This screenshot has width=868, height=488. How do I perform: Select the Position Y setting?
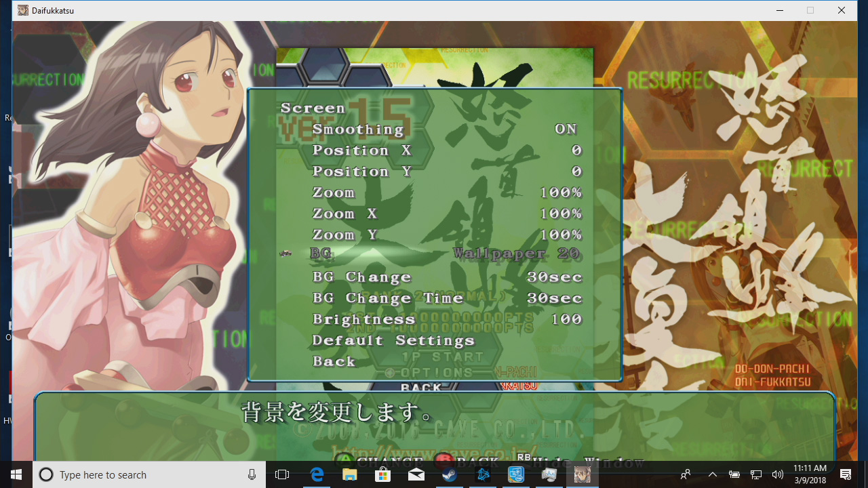pos(362,171)
